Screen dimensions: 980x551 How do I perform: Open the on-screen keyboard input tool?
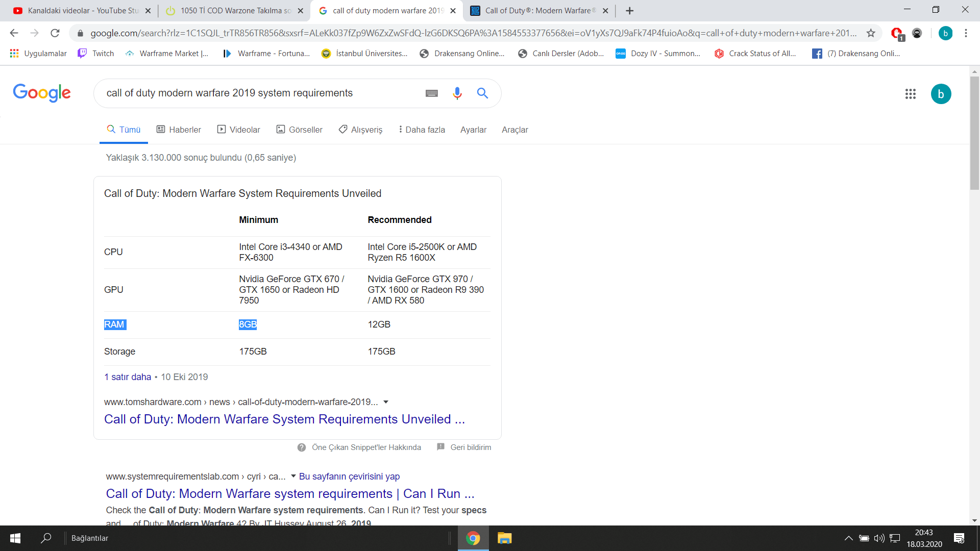click(x=432, y=93)
